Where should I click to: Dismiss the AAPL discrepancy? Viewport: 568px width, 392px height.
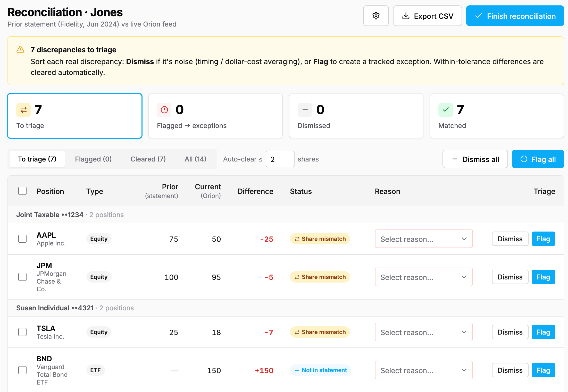tap(510, 239)
